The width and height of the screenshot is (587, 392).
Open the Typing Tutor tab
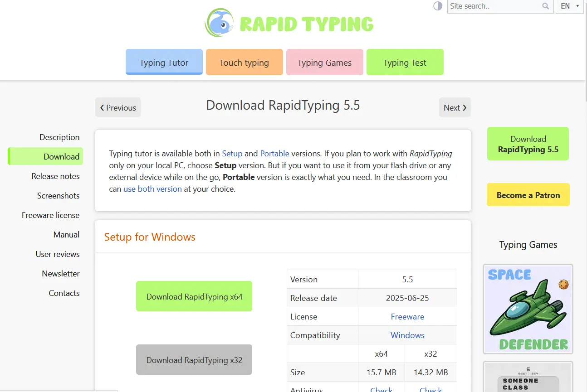point(164,62)
